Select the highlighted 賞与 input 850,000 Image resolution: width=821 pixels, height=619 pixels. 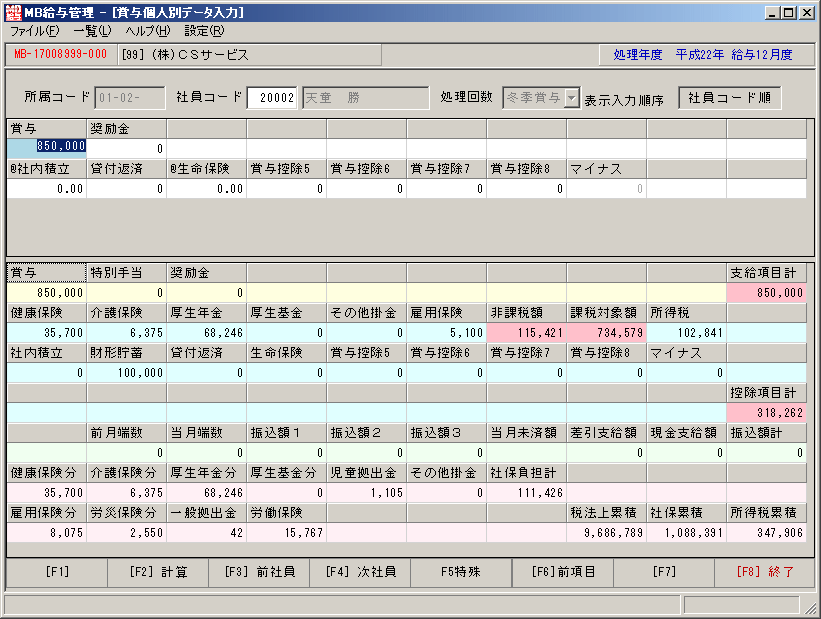[47, 148]
